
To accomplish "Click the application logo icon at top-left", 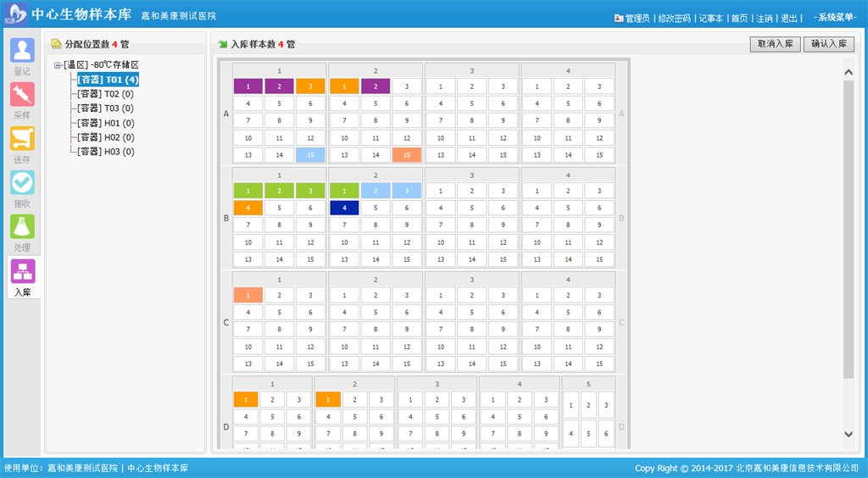I will (x=15, y=15).
